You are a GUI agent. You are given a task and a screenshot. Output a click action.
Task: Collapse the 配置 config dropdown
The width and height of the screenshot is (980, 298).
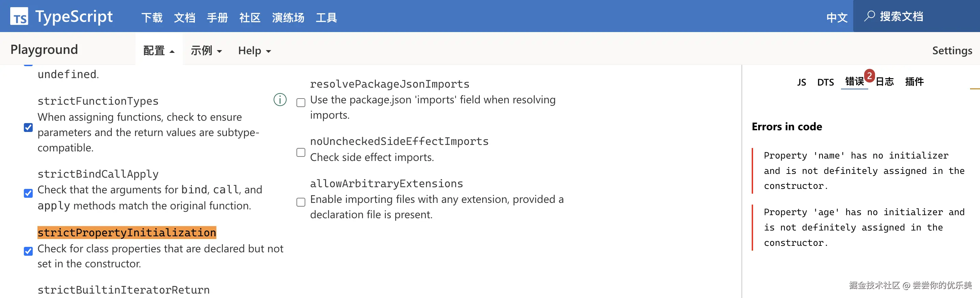pyautogui.click(x=159, y=50)
